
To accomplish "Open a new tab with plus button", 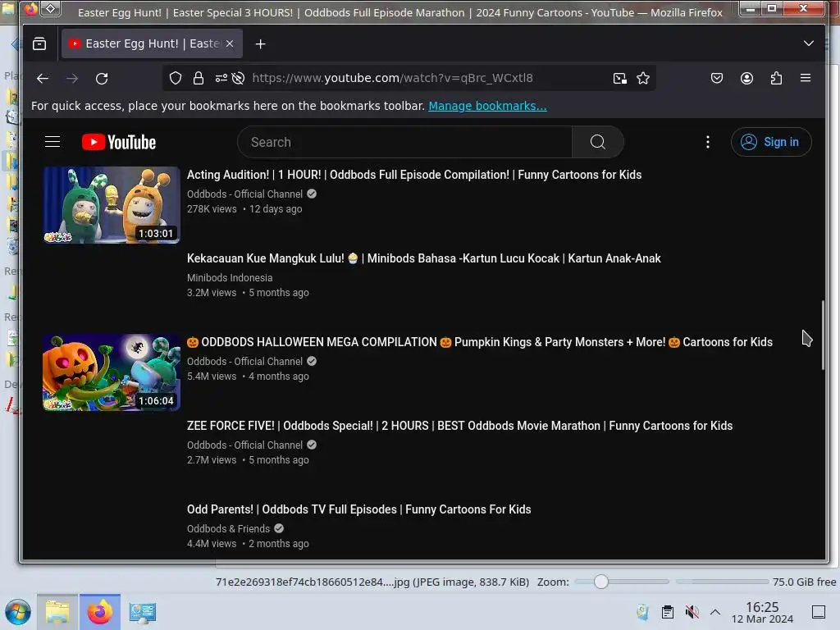I will [x=260, y=44].
